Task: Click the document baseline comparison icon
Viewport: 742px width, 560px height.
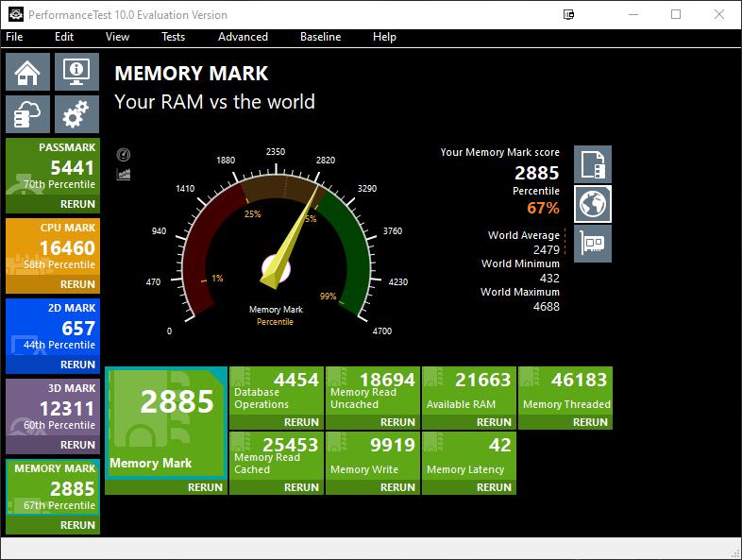Action: coord(593,164)
